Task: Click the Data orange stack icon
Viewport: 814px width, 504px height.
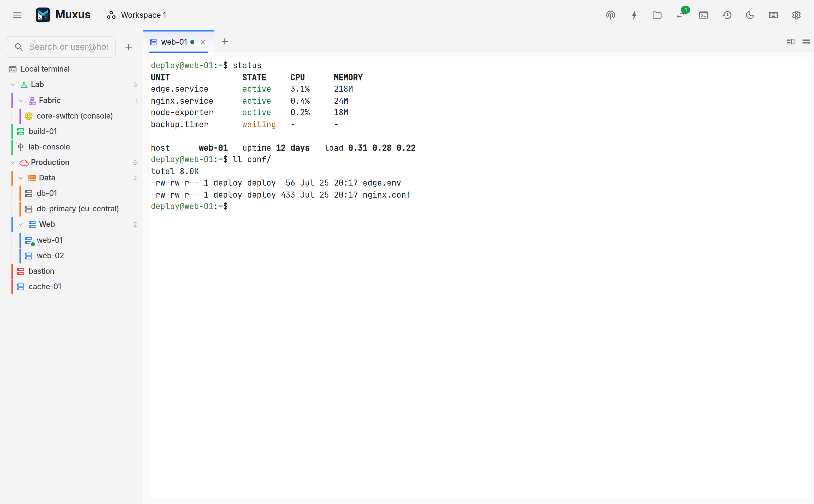Action: [32, 178]
